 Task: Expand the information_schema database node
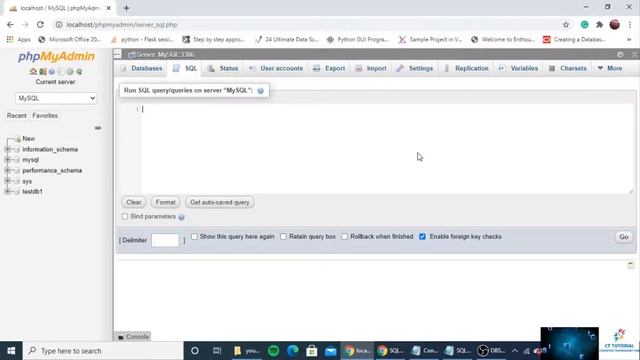(x=7, y=149)
